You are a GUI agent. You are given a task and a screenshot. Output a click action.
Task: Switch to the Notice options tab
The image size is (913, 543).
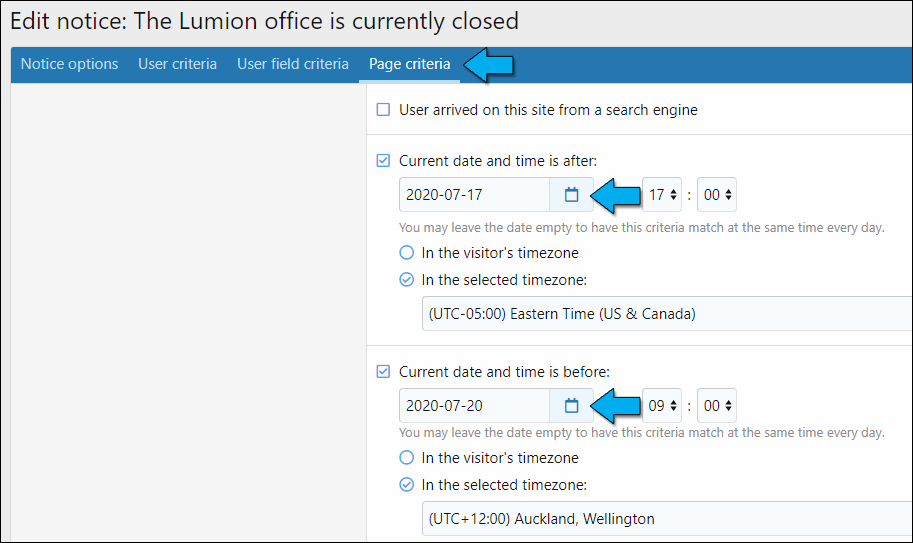pyautogui.click(x=69, y=64)
